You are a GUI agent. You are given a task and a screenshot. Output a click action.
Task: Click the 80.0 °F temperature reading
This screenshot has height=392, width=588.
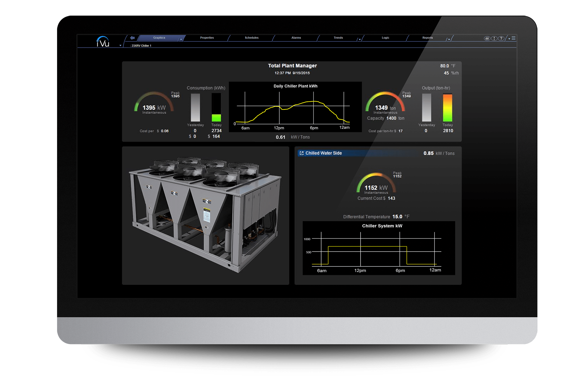click(447, 66)
